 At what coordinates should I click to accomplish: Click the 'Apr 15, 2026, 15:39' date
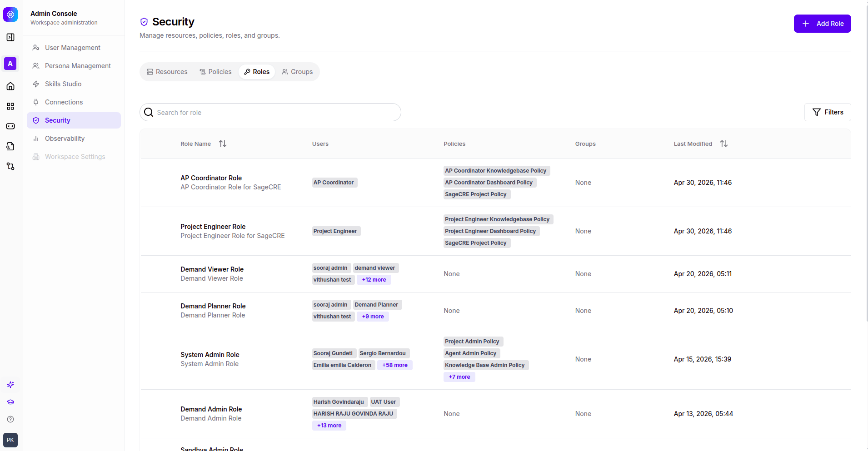(702, 359)
